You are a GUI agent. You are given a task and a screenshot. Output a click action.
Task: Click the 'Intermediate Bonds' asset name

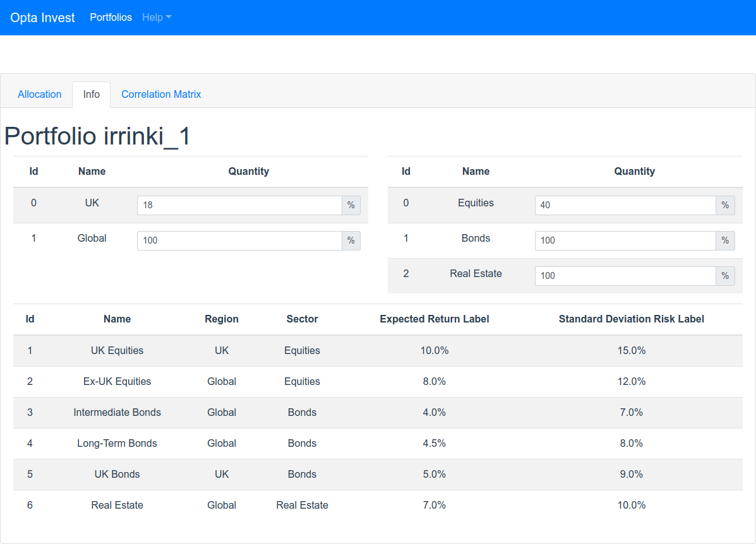(117, 413)
